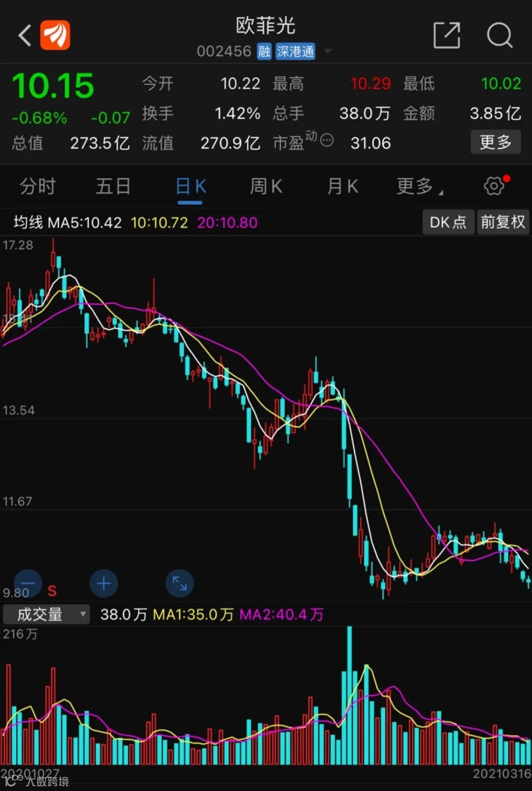
Task: Tap the 更多 button in quote panel
Action: pyautogui.click(x=496, y=142)
